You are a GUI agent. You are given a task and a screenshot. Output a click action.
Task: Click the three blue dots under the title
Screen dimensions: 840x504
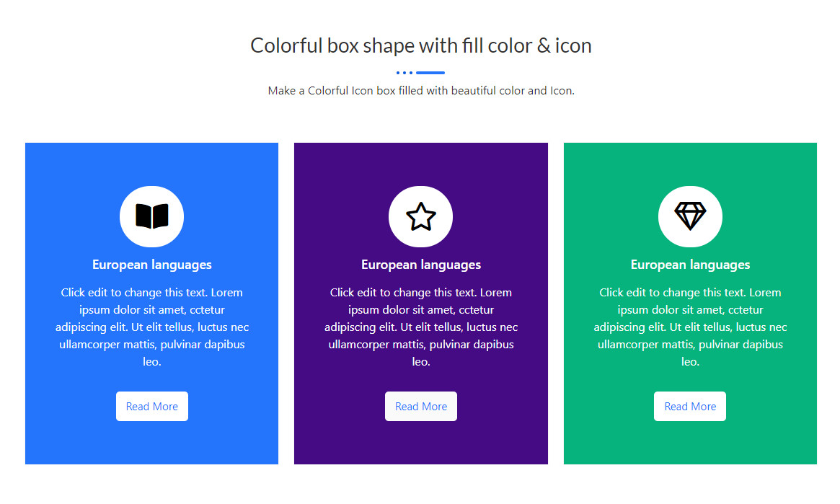404,73
